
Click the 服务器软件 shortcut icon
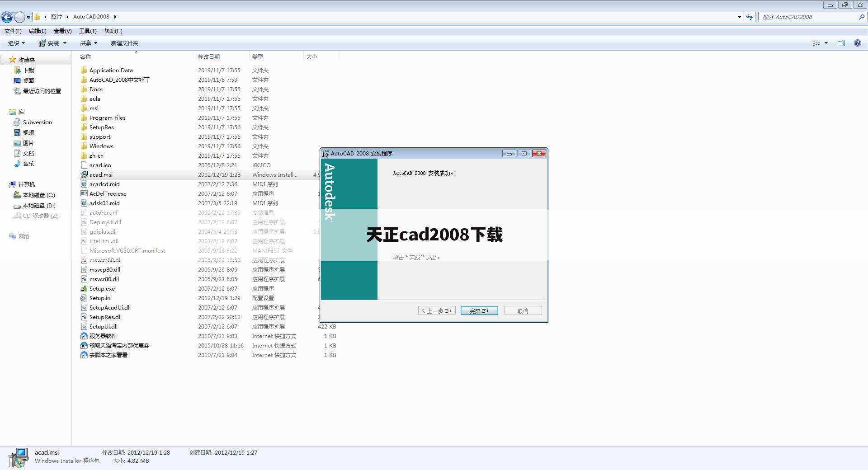(x=84, y=336)
